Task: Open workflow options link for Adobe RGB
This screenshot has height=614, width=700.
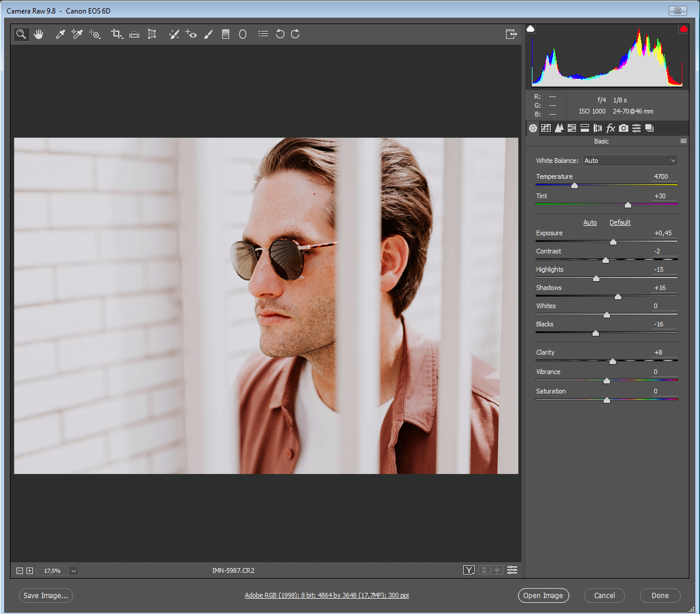Action: point(327,595)
